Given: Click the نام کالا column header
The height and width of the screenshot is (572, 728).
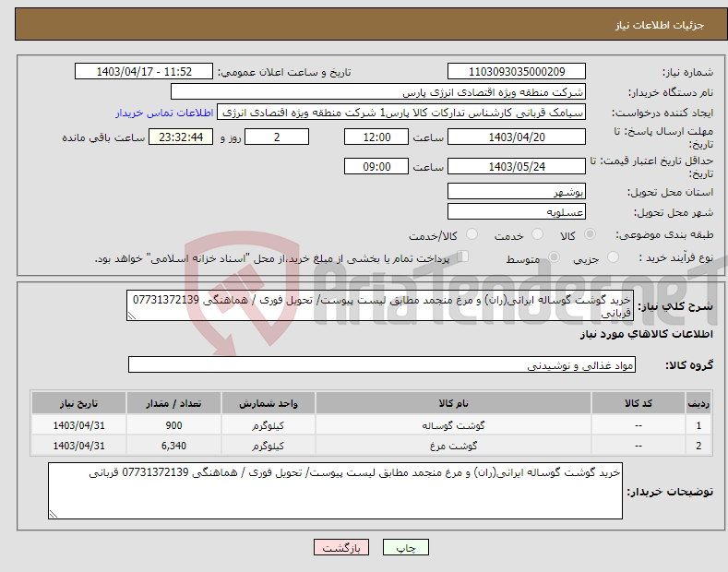Looking at the screenshot, I should (x=454, y=403).
